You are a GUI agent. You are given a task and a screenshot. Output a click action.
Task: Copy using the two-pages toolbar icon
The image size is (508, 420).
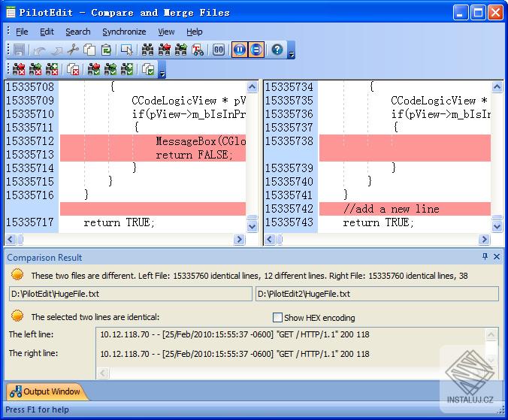(x=89, y=50)
